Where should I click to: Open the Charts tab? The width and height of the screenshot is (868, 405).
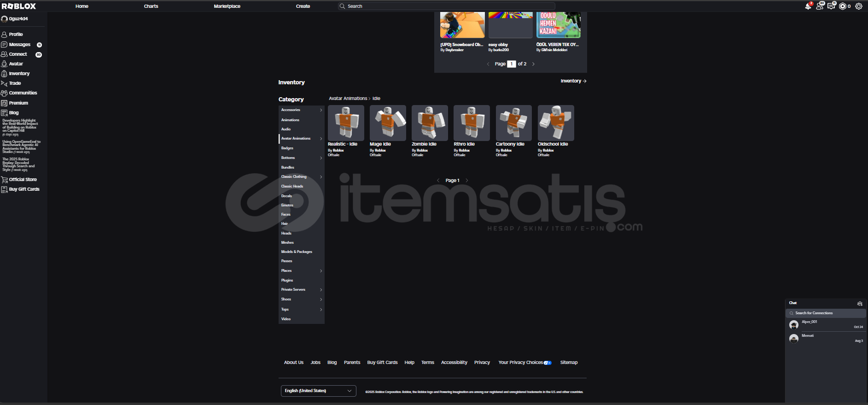click(x=151, y=6)
